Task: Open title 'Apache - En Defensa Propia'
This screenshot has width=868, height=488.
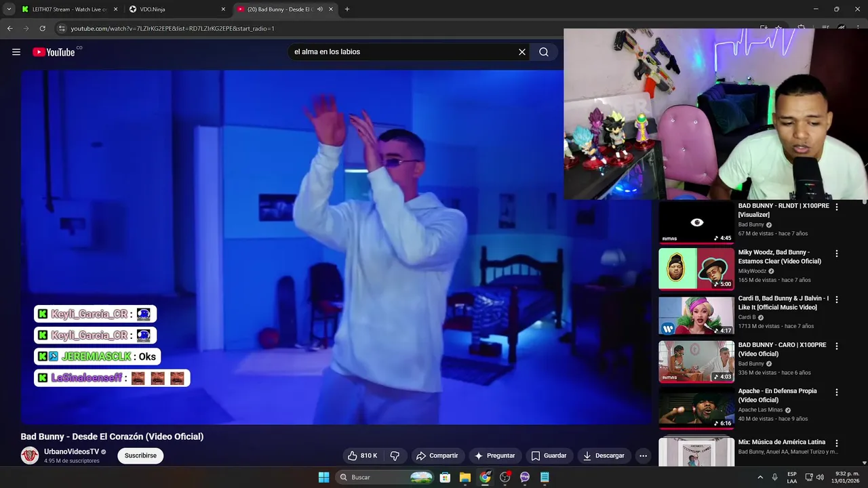Action: tap(778, 395)
